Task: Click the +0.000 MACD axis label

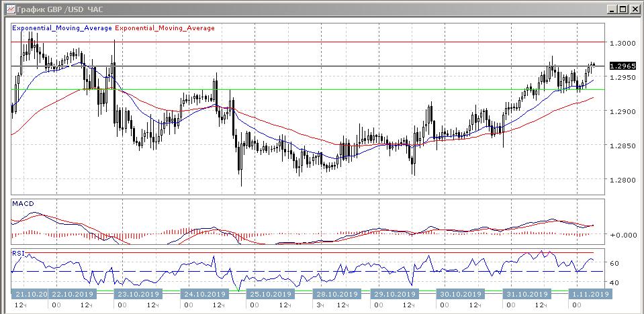Action: point(621,235)
